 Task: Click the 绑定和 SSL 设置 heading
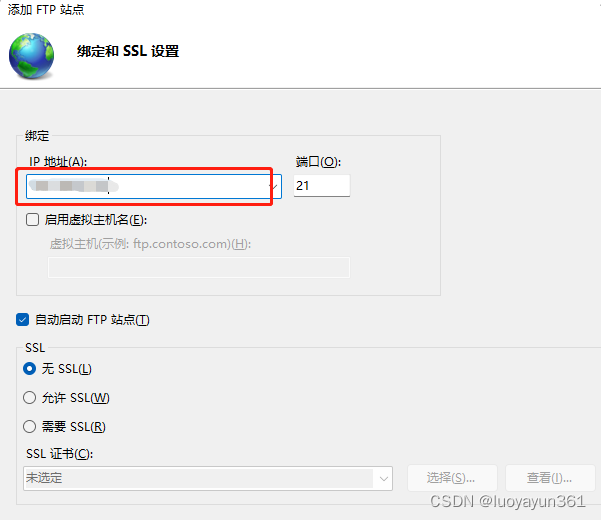coord(128,51)
